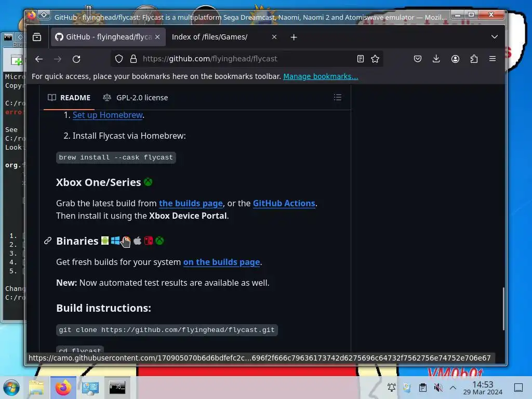Open the GitHub Actions link

tap(284, 203)
